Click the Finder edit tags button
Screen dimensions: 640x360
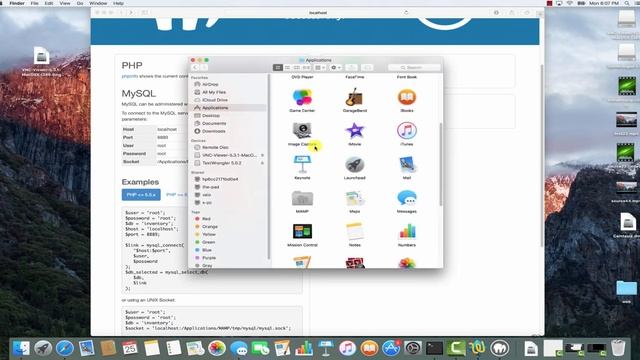(367, 67)
